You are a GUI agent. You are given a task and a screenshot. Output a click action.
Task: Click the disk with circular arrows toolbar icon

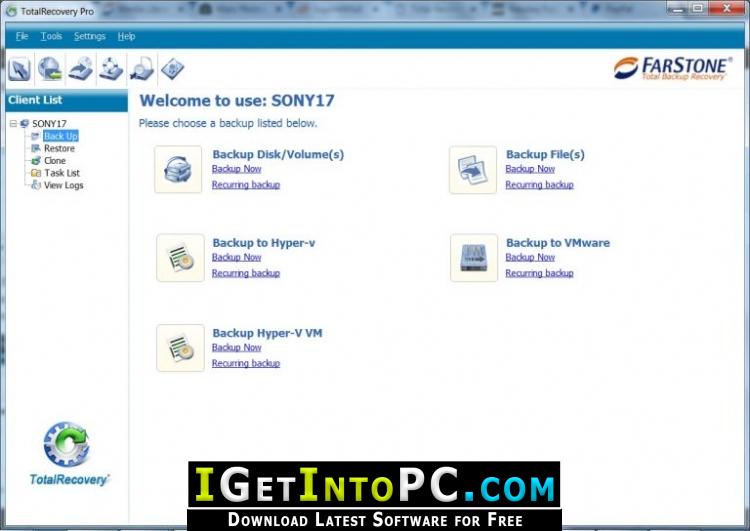click(x=111, y=69)
